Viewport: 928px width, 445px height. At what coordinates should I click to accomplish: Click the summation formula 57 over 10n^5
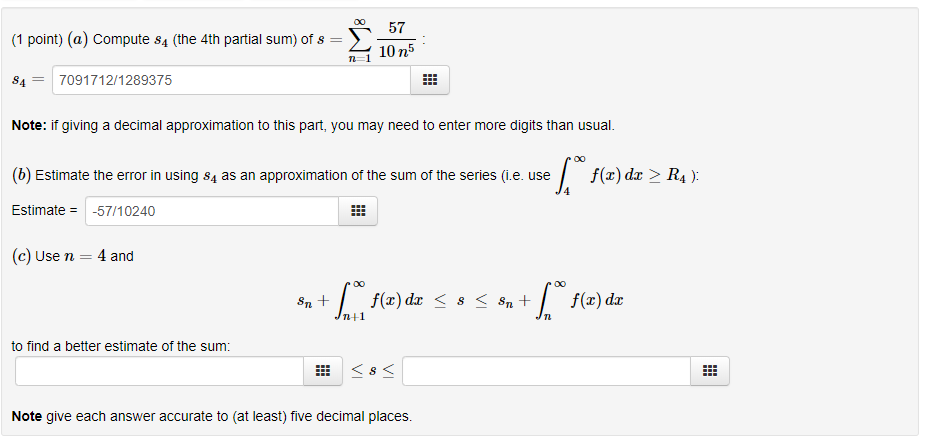tap(382, 40)
